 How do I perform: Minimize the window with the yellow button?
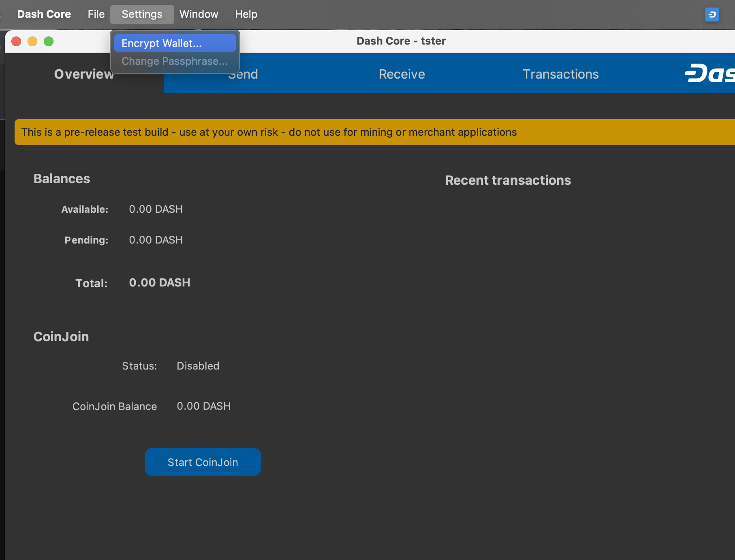pos(32,41)
